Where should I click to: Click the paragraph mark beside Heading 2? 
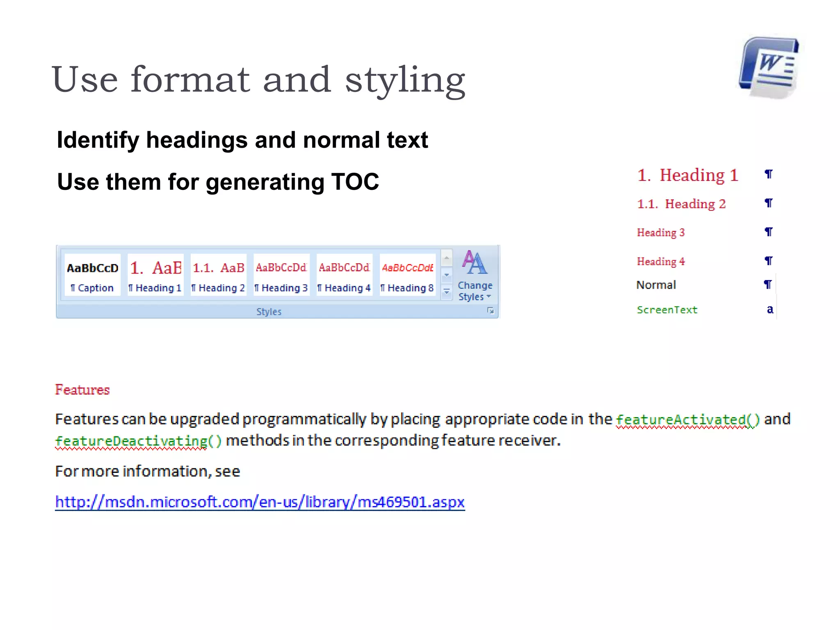769,203
